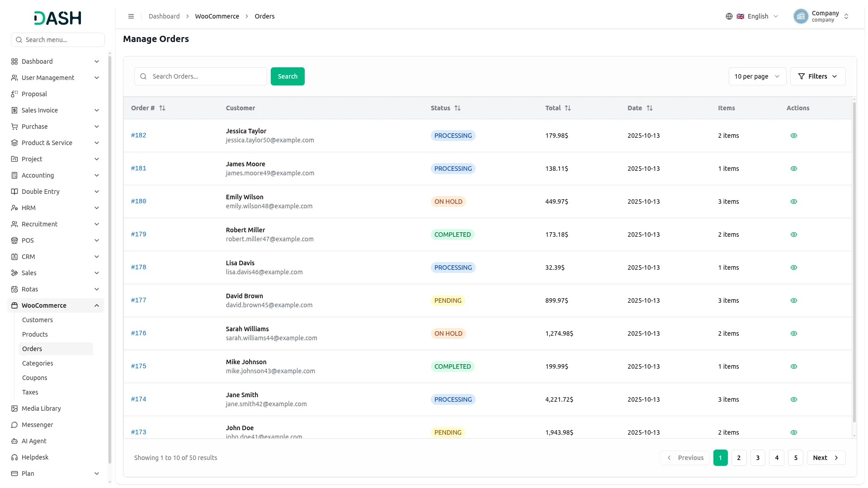View order #182 with eye icon

794,136
